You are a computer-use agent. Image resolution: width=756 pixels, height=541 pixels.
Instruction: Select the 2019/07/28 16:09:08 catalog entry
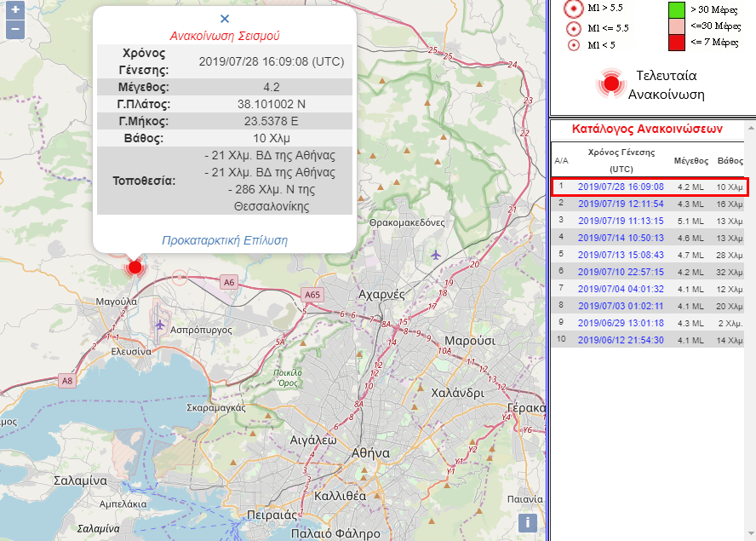coord(620,187)
